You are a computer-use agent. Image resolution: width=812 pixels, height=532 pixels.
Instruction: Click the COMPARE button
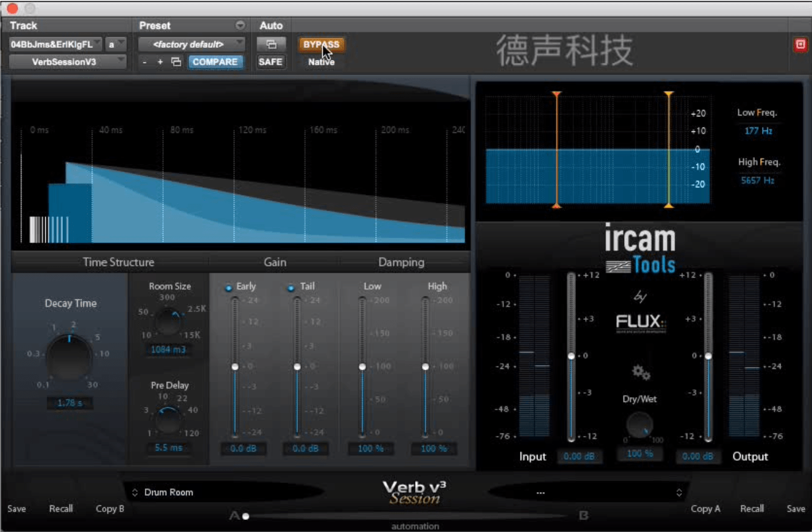(215, 62)
